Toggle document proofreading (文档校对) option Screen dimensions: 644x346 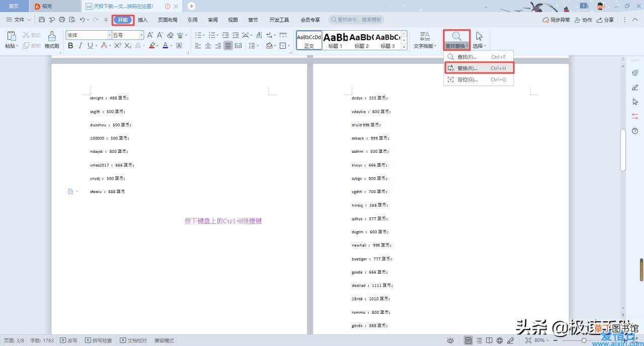click(x=134, y=340)
